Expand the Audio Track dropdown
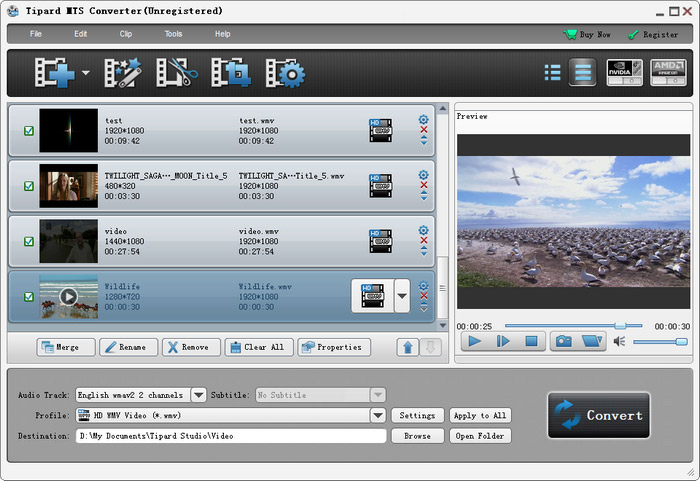 coord(198,395)
